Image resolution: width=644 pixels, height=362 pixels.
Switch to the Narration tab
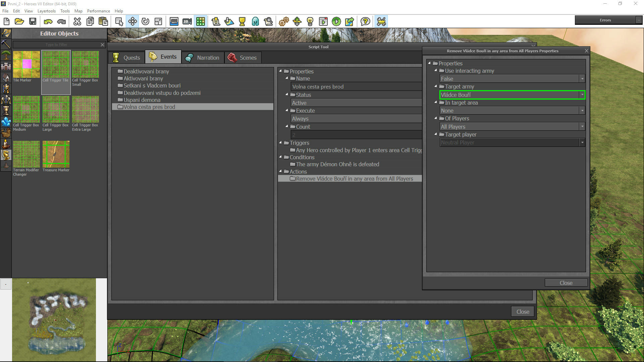pos(203,57)
